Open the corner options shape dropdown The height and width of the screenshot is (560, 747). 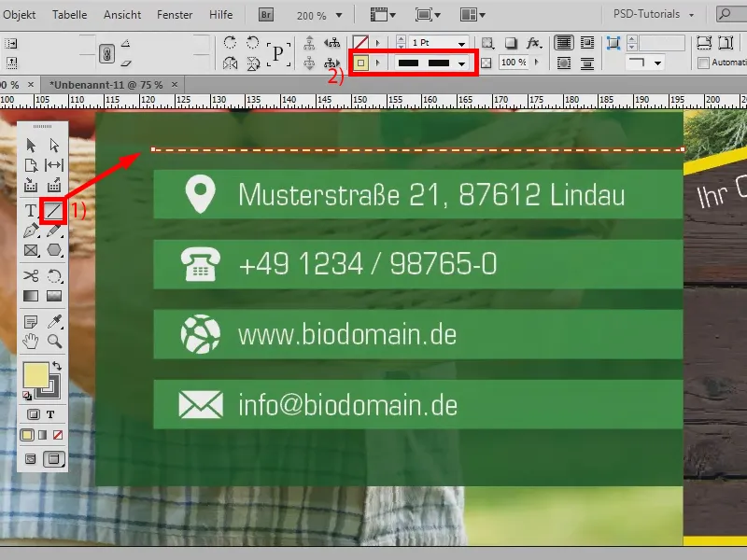click(658, 63)
